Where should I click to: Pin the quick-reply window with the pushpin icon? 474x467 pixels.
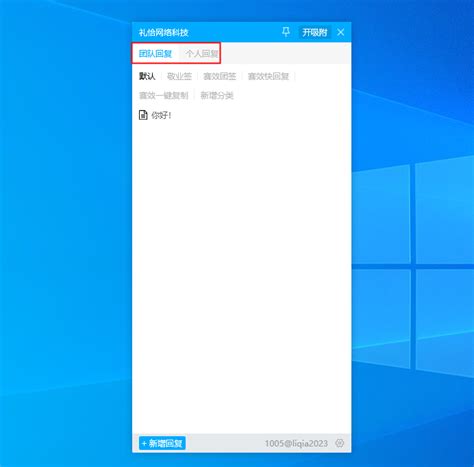(x=286, y=32)
